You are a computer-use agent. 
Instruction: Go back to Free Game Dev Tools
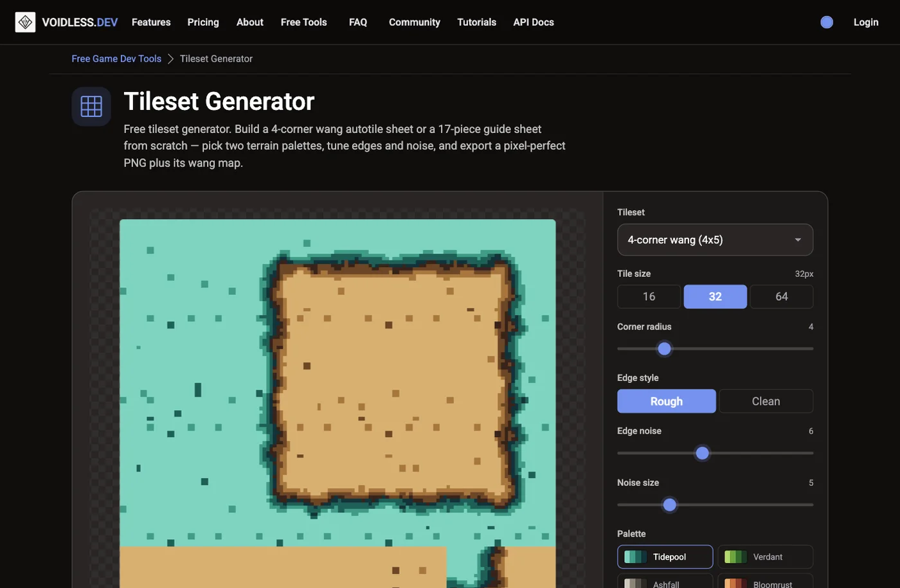(x=116, y=58)
